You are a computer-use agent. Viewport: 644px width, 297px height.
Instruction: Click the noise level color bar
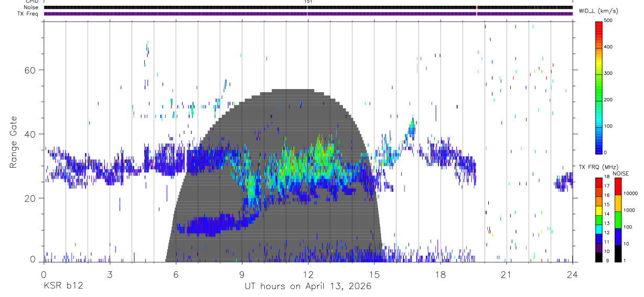click(618, 219)
